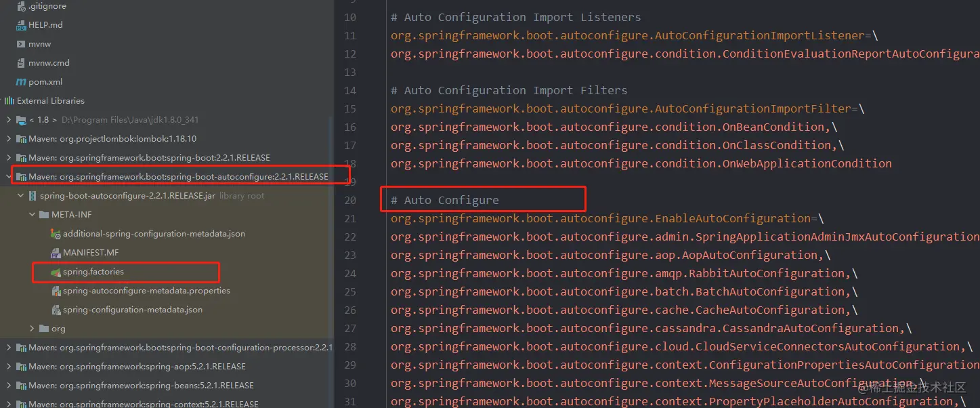Click the .gitignore file icon
Image resolution: width=980 pixels, height=408 pixels.
click(x=21, y=6)
